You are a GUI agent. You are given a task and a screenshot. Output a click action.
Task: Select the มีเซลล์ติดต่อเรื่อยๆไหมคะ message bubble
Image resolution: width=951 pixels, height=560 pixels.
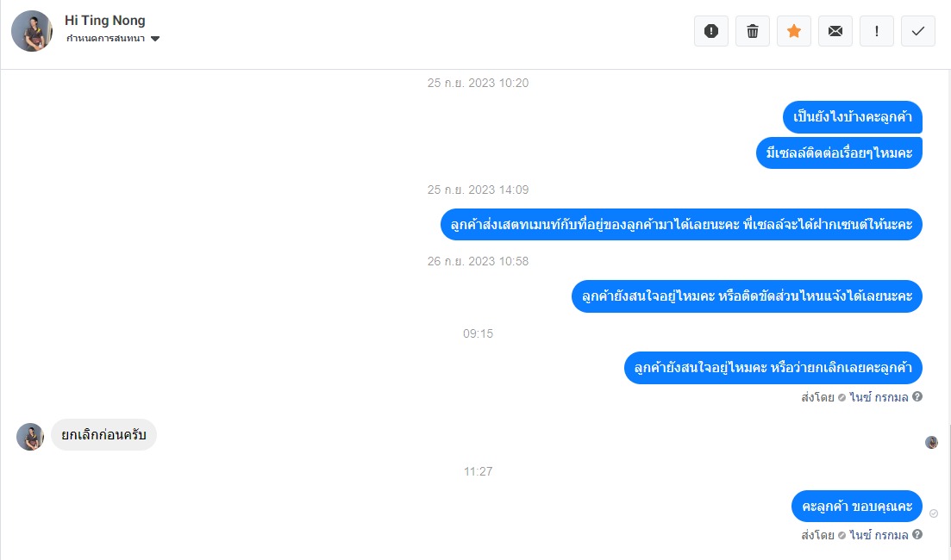[x=839, y=152]
